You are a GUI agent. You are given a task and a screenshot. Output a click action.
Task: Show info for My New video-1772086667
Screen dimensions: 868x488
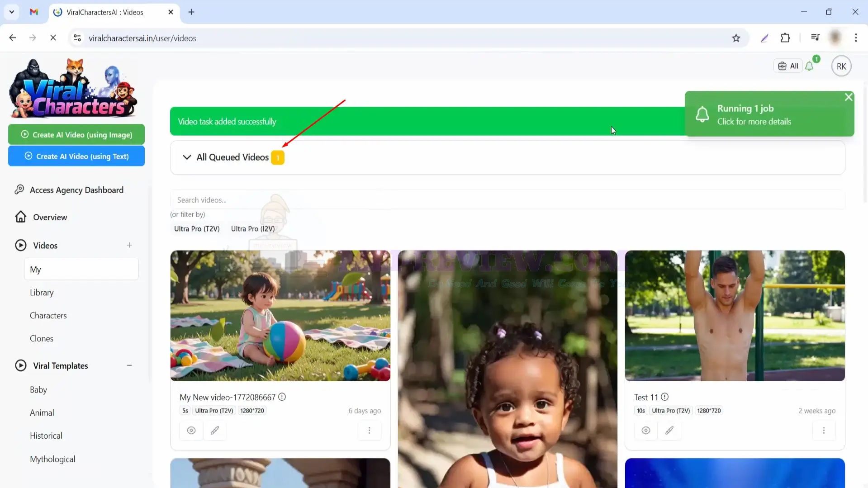point(282,397)
